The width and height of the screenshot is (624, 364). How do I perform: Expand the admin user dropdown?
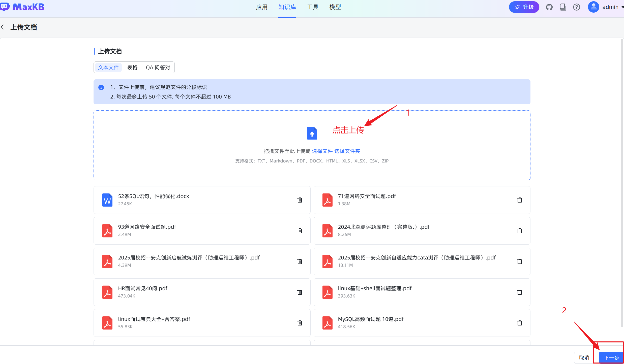click(610, 7)
